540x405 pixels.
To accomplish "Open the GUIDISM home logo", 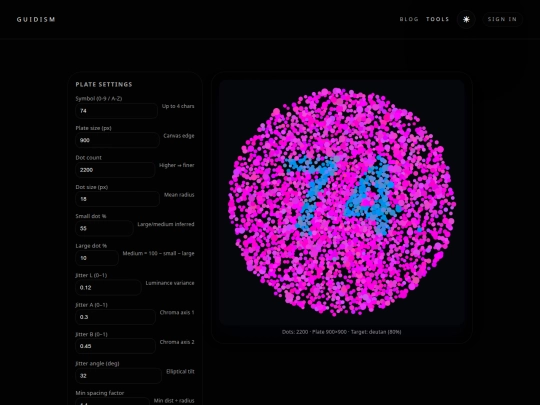I will [x=36, y=19].
